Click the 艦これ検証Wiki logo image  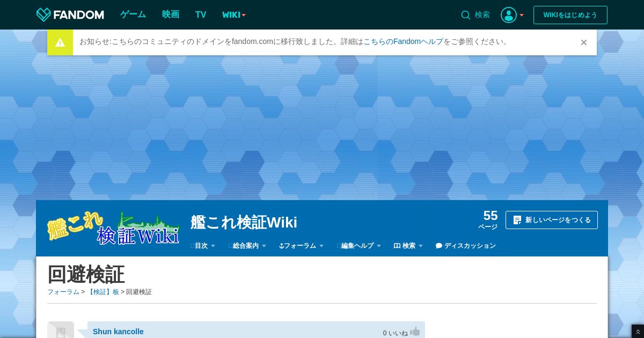click(113, 227)
